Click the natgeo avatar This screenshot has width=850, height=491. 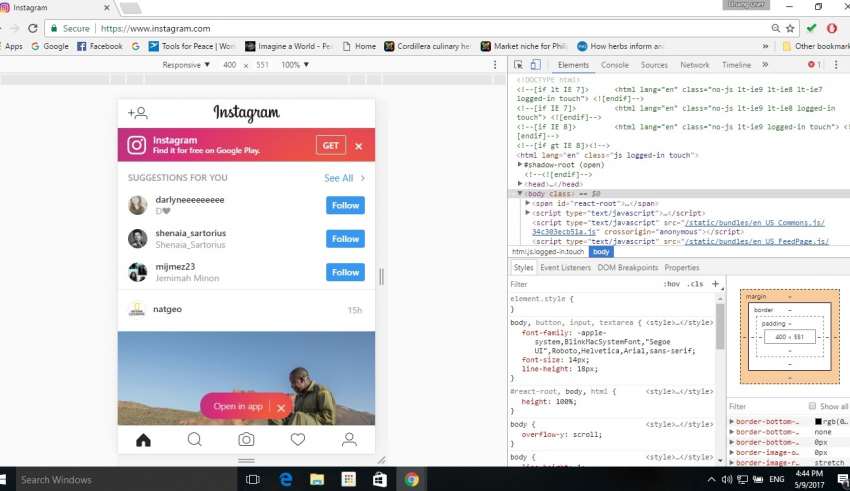pos(137,309)
